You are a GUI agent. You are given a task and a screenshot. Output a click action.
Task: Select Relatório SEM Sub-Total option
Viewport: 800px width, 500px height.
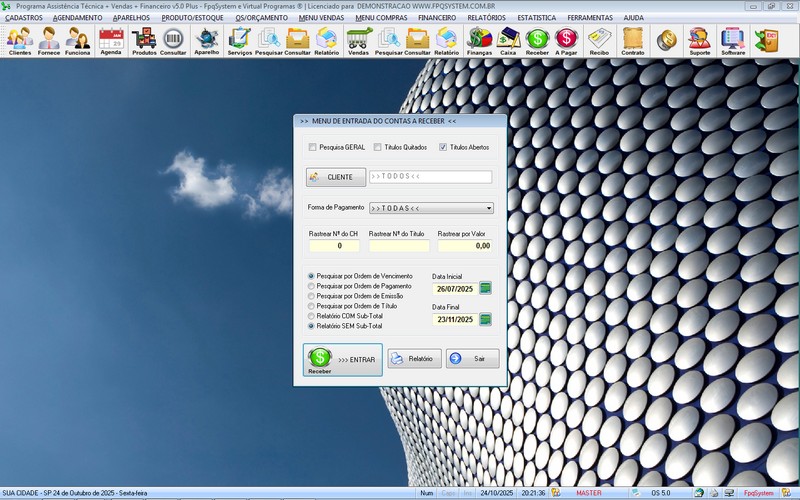click(311, 326)
